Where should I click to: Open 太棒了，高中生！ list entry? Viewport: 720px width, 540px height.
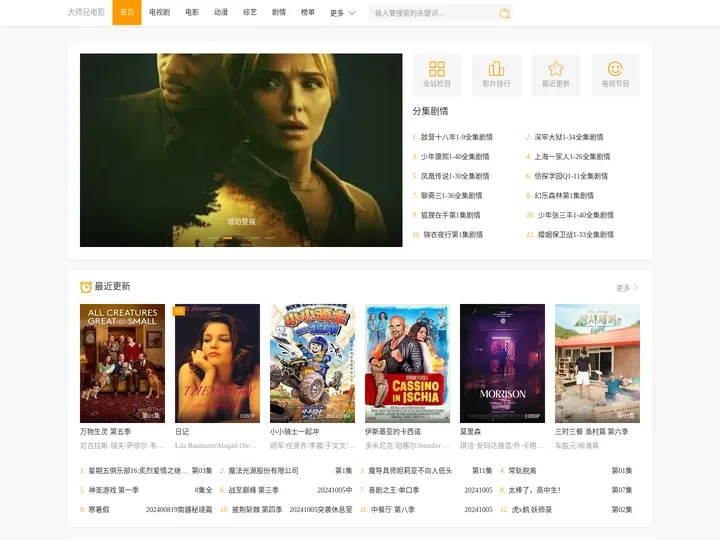[566, 490]
